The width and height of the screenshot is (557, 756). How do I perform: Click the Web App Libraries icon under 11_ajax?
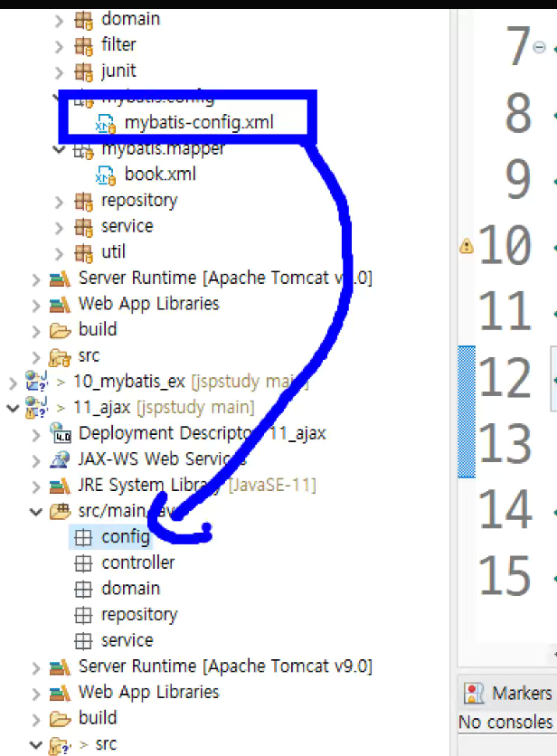(60, 693)
